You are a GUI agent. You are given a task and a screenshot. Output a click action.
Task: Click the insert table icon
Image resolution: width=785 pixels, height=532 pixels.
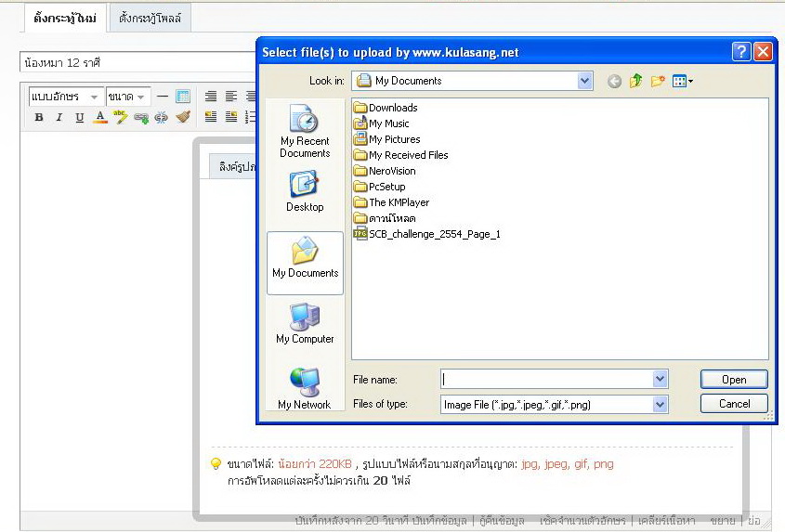click(x=183, y=96)
